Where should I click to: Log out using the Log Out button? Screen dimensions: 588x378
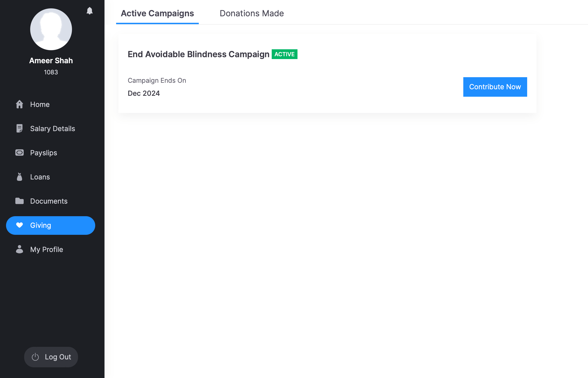[x=51, y=357]
